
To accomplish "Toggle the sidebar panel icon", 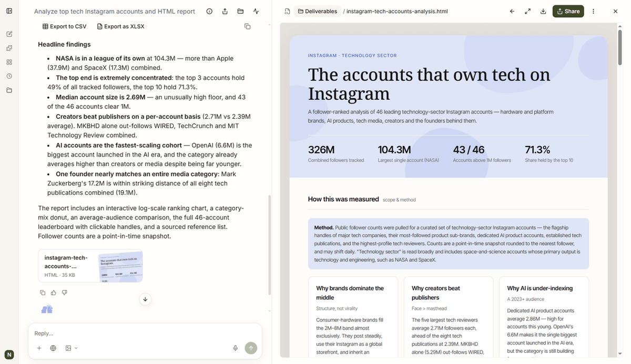I will [x=9, y=11].
